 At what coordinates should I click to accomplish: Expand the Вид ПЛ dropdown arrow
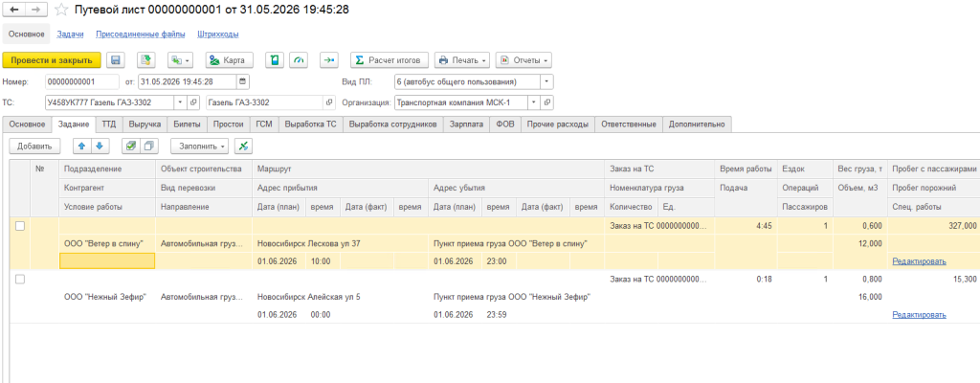(547, 81)
